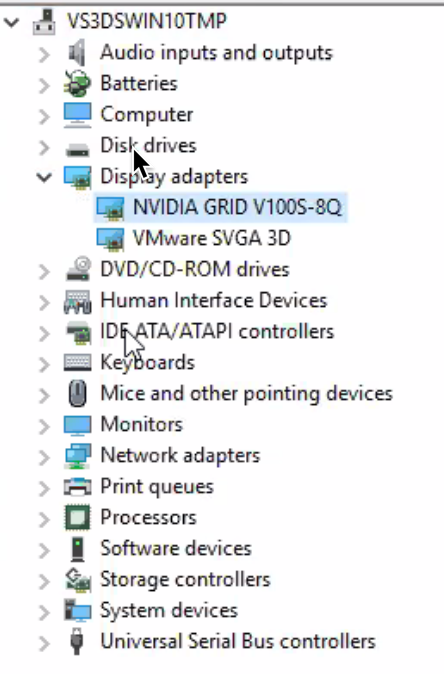Select the IDE ATA/ATAPI controllers label
Screen dimensions: 444x674
click(x=217, y=332)
